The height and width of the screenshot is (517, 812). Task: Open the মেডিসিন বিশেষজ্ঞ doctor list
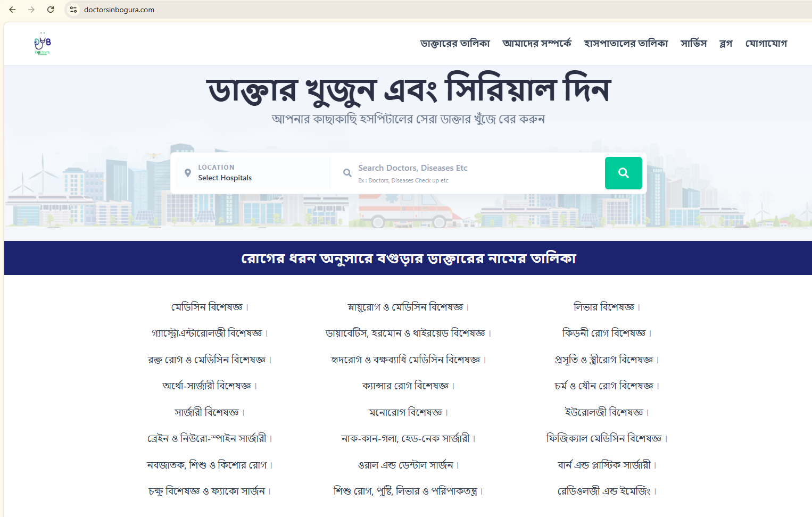(207, 307)
